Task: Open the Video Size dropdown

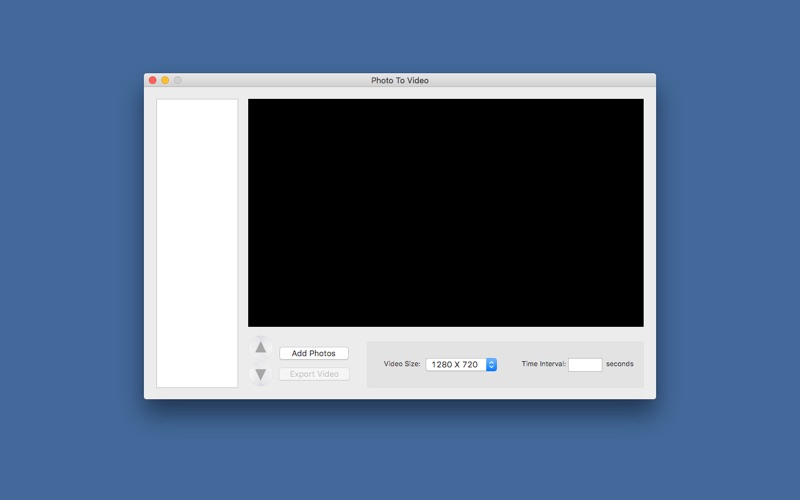Action: point(461,364)
